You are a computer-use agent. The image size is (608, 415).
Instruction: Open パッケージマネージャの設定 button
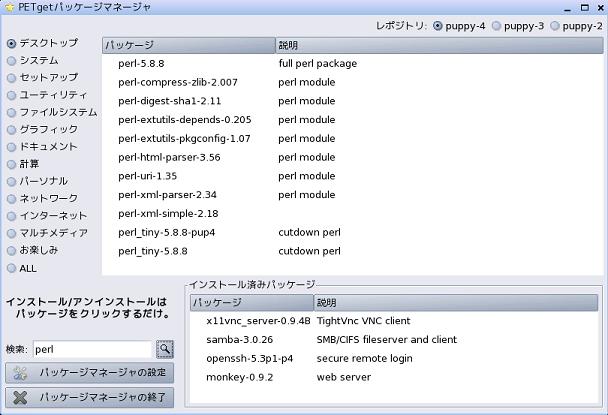(90, 373)
